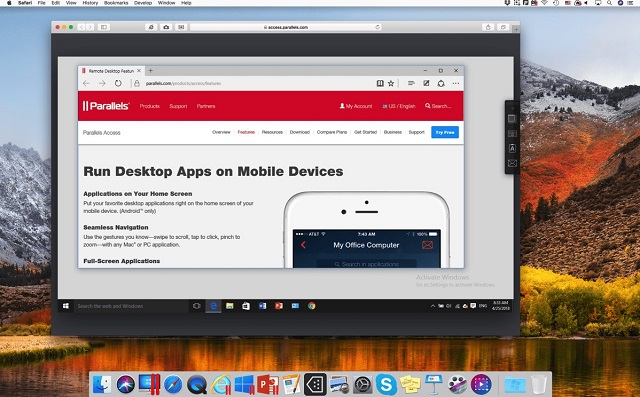The width and height of the screenshot is (640, 397).
Task: Launch Chrome from the Windows taskbar
Action: pyautogui.click(x=311, y=306)
